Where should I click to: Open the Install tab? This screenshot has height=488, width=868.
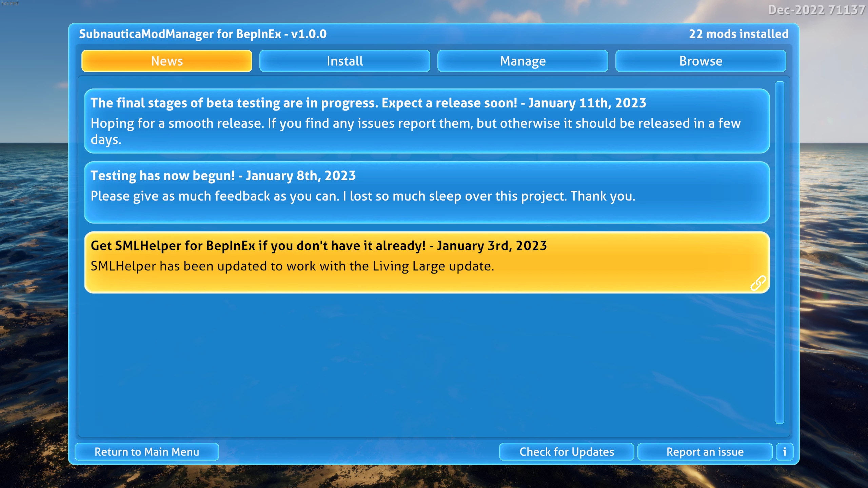coord(345,61)
